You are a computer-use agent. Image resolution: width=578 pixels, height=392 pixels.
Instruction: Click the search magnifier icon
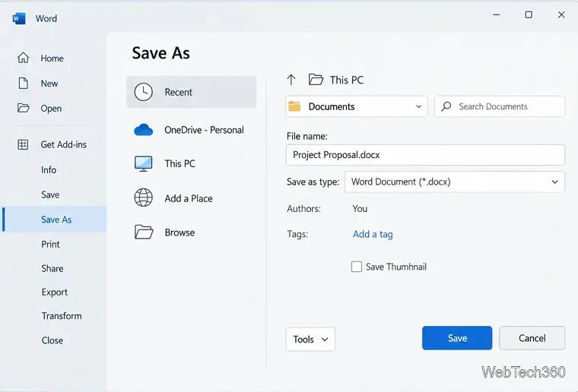coord(446,106)
